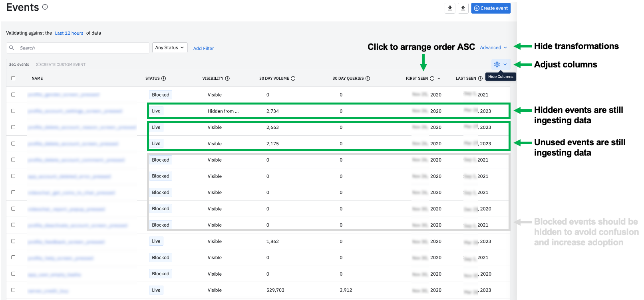Open the Last 12 hours time range link
Screen dimensions: 644x300
point(69,33)
